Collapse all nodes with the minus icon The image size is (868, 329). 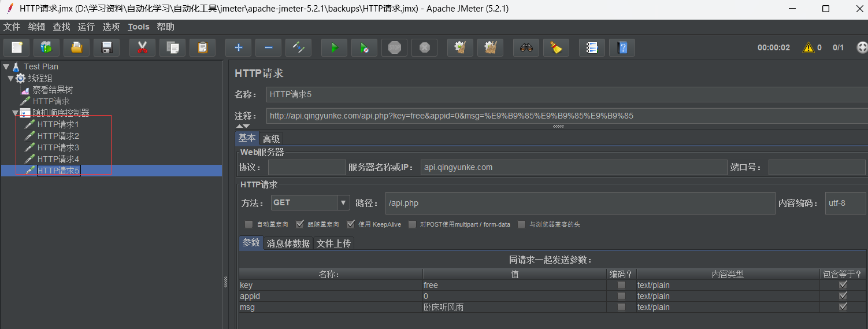click(268, 47)
